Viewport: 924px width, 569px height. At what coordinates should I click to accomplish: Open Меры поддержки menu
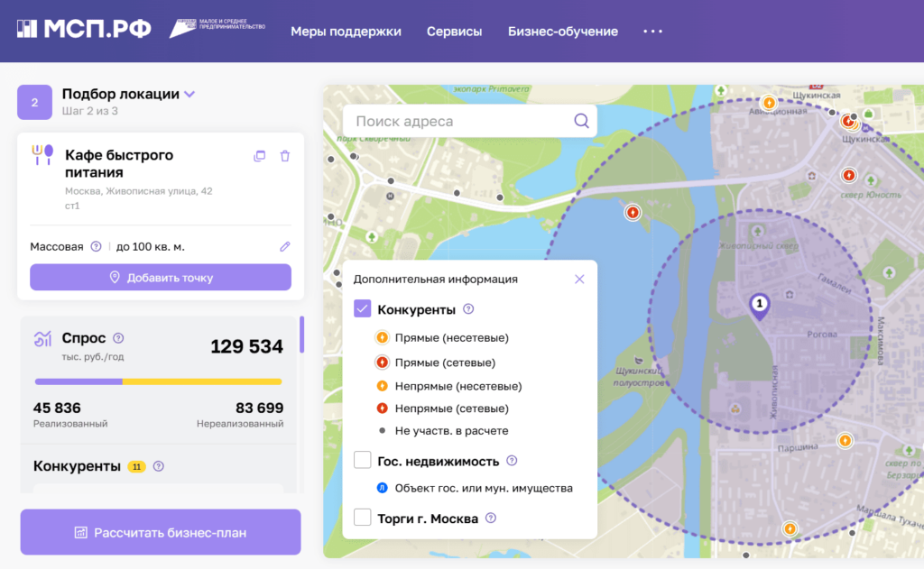(346, 32)
